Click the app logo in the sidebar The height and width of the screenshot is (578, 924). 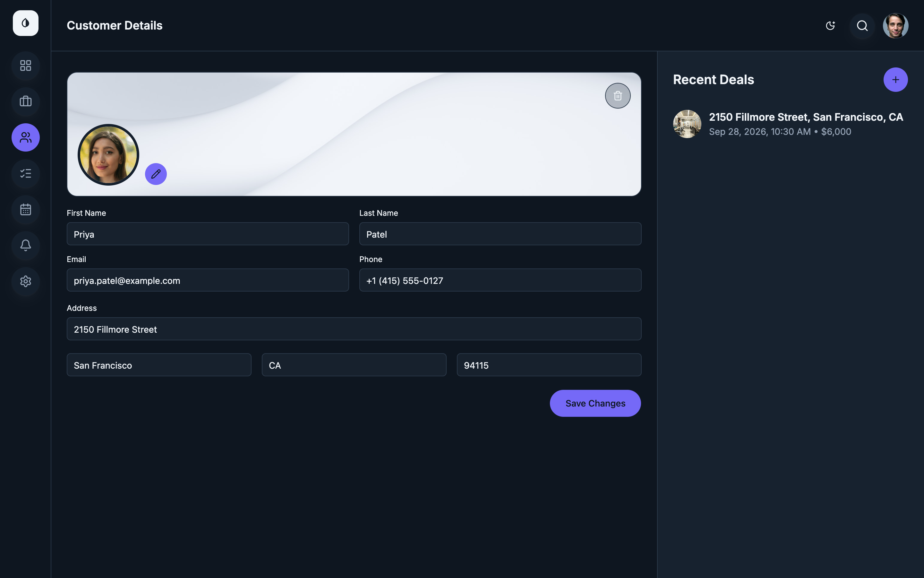(26, 23)
